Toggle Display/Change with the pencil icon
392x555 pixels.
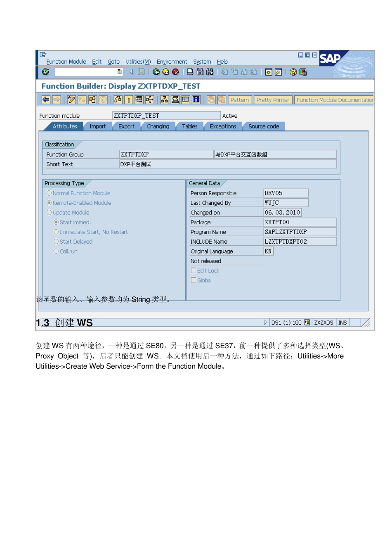tap(71, 100)
